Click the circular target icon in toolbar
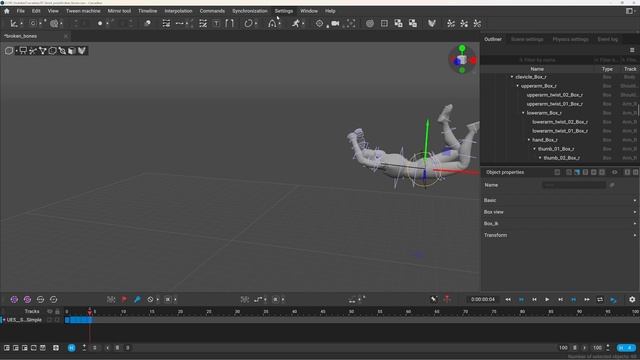Image resolution: width=640 pixels, height=360 pixels. click(x=319, y=24)
